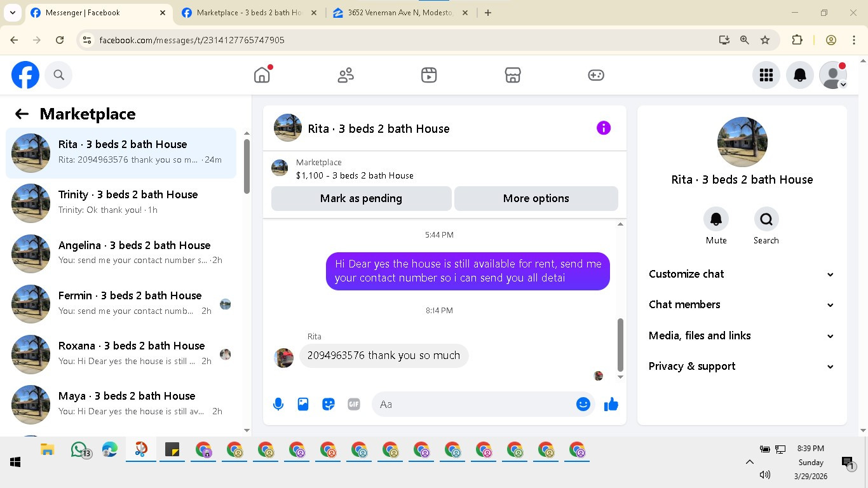Open Microsoft Edge from the taskbar
The width and height of the screenshot is (868, 488).
pos(110,450)
